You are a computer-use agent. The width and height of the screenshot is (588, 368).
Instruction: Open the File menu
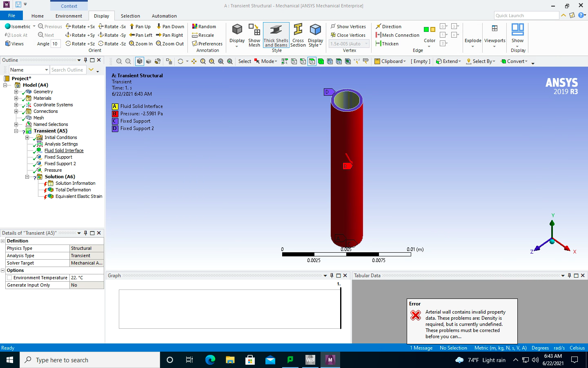point(11,16)
